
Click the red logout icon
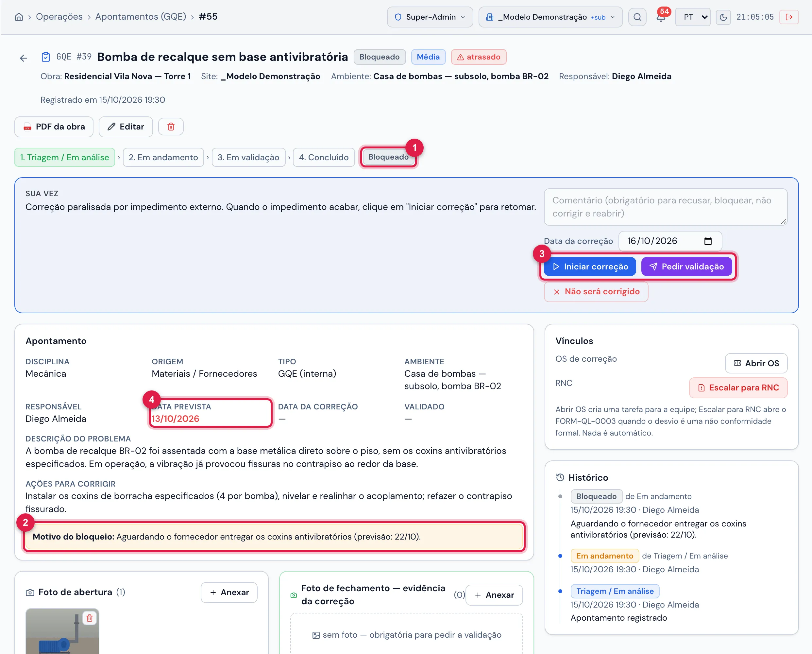coord(789,17)
